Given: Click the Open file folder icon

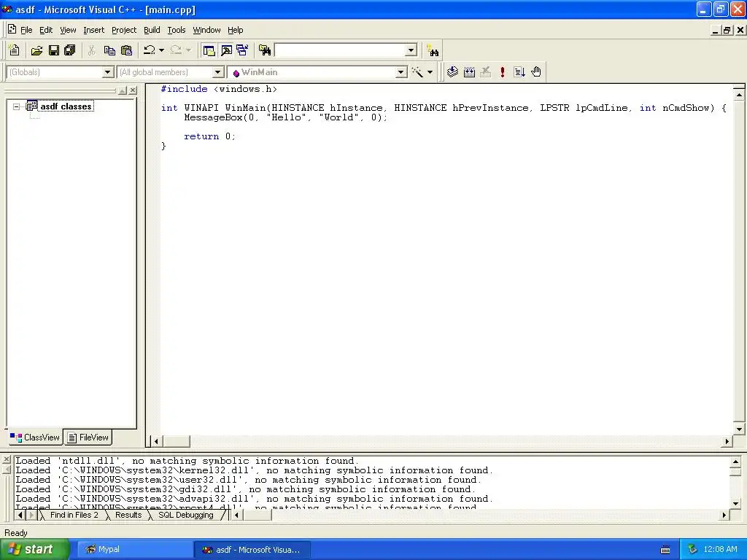Looking at the screenshot, I should [x=36, y=50].
